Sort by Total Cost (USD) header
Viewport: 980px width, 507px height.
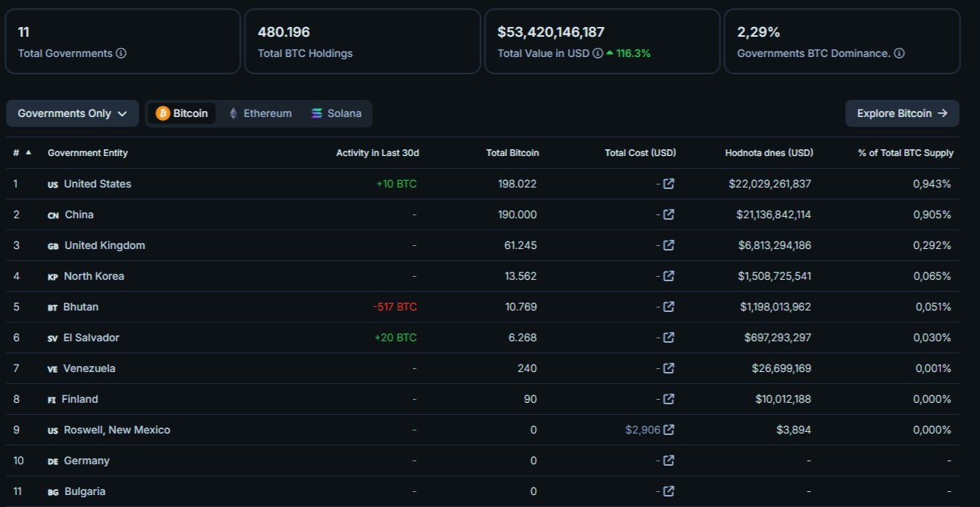pos(640,153)
